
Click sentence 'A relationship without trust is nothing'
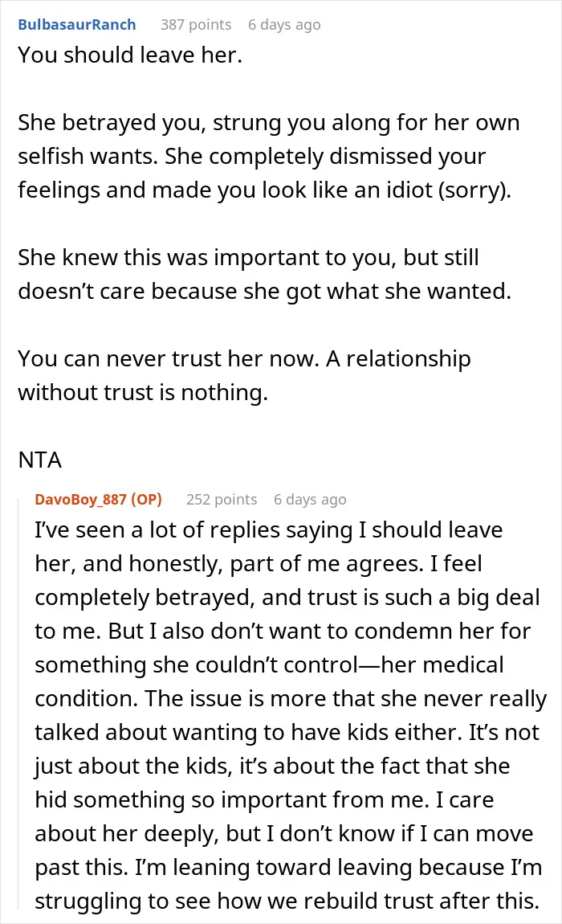click(x=245, y=375)
